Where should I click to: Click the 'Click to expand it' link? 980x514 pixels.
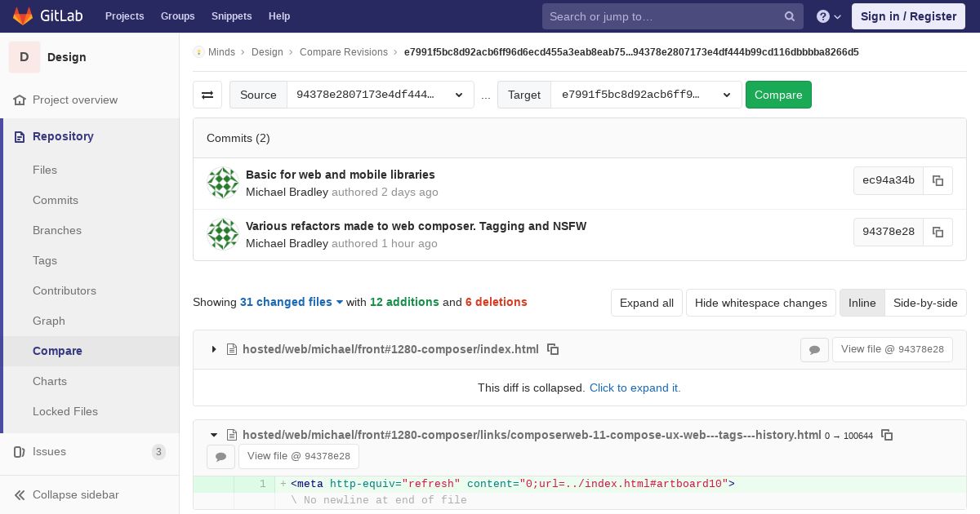635,388
